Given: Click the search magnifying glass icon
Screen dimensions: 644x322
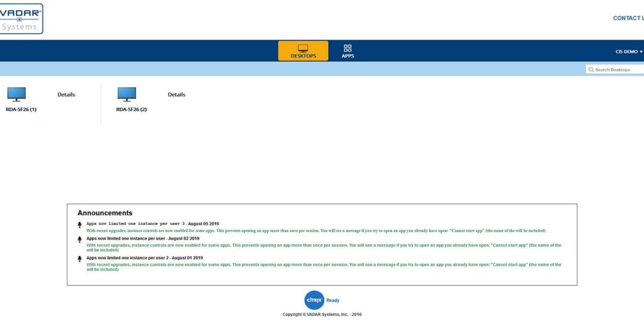Looking at the screenshot, I should pos(591,70).
